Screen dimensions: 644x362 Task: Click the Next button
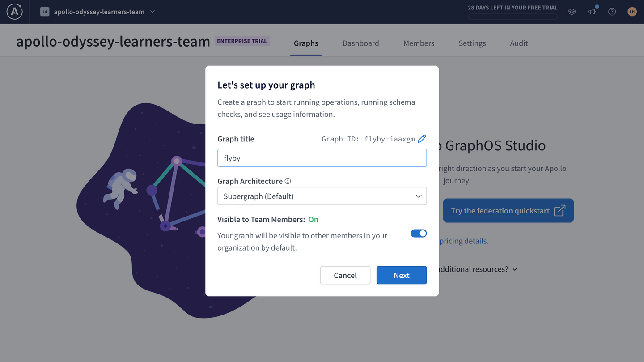[x=401, y=275]
